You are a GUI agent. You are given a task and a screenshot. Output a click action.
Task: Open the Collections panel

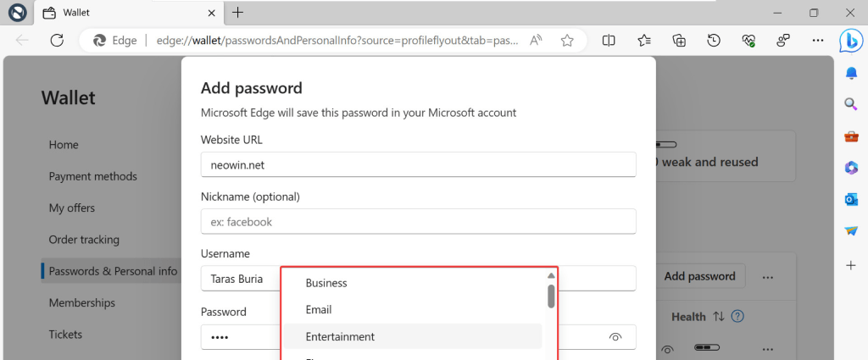679,41
